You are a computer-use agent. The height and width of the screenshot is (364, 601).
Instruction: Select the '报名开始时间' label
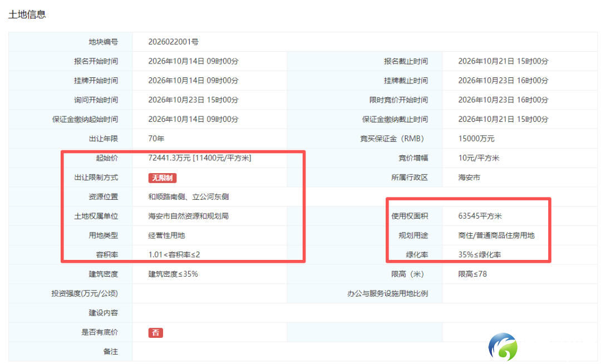(x=96, y=61)
